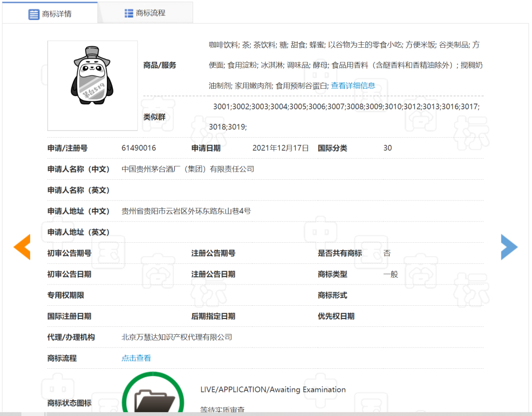Click the 是否共有商标 label
This screenshot has height=416, width=532.
(x=340, y=253)
